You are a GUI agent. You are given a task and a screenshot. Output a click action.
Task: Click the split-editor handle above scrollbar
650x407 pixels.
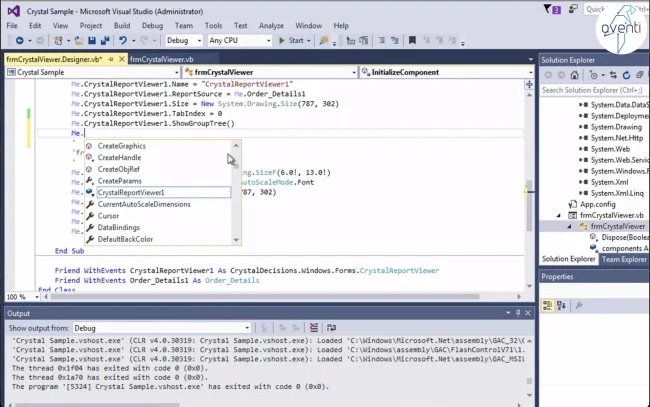click(x=529, y=85)
